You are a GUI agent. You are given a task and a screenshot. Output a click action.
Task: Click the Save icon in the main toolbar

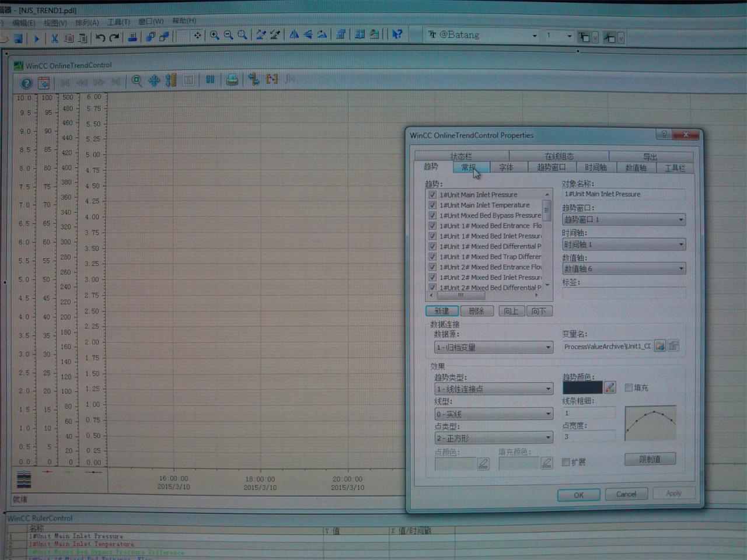[x=18, y=38]
